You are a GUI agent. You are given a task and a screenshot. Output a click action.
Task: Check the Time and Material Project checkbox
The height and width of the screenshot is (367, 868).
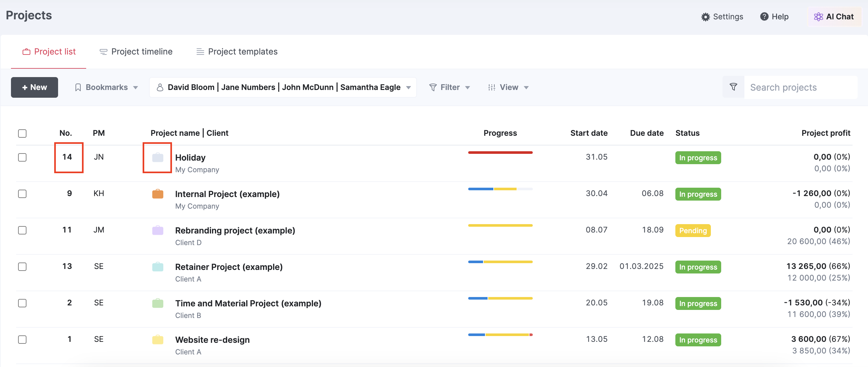click(x=22, y=303)
